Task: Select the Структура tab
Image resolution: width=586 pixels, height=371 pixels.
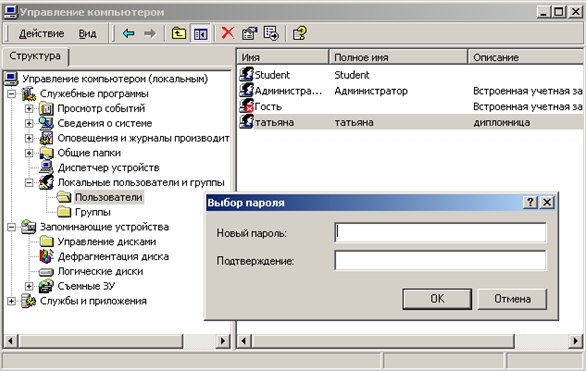Action: pyautogui.click(x=35, y=56)
